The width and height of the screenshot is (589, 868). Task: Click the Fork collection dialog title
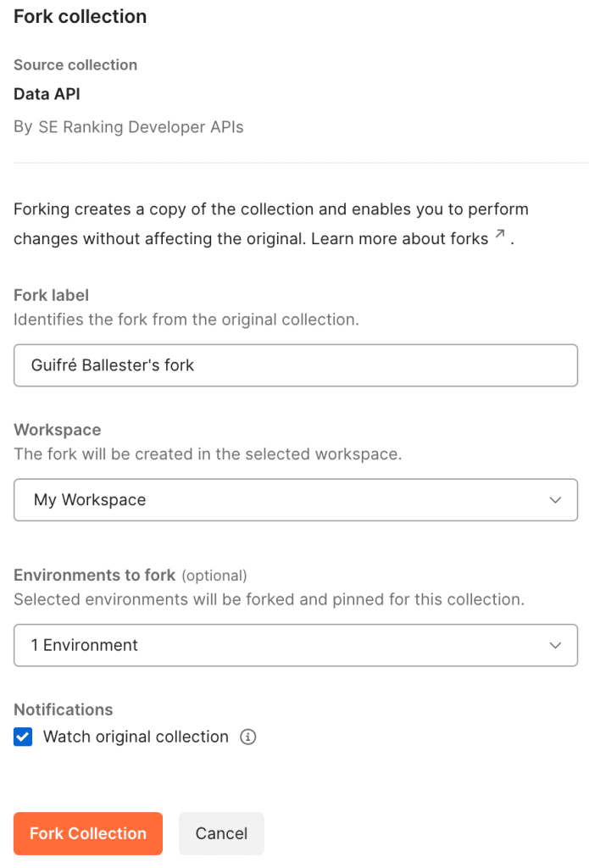(81, 17)
